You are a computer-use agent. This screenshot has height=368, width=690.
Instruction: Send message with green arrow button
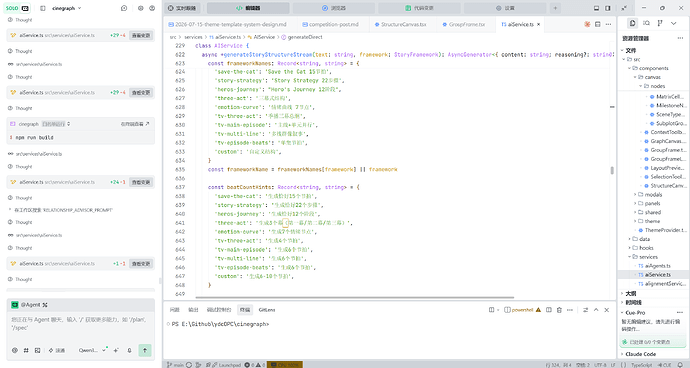coord(145,350)
